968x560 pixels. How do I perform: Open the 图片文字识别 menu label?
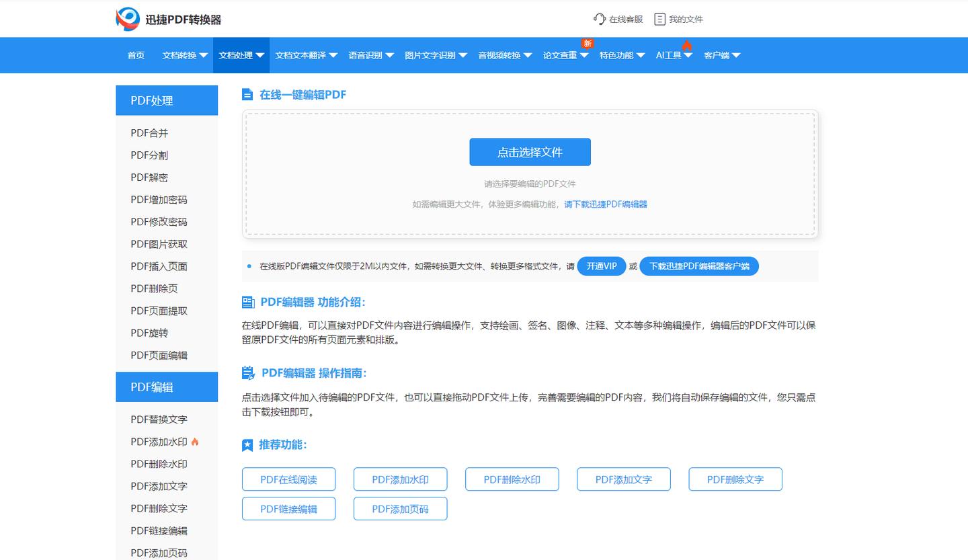tap(430, 55)
